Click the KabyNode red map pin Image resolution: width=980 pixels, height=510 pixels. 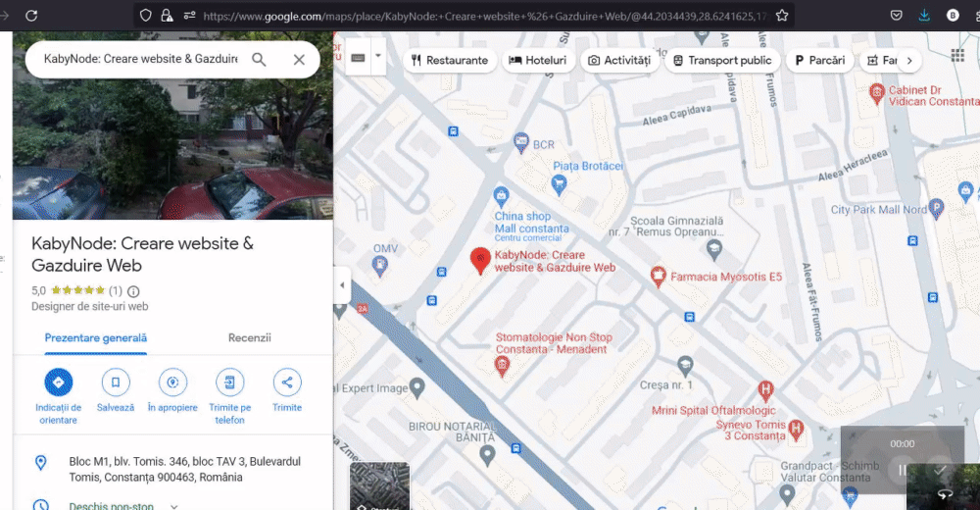point(480,260)
